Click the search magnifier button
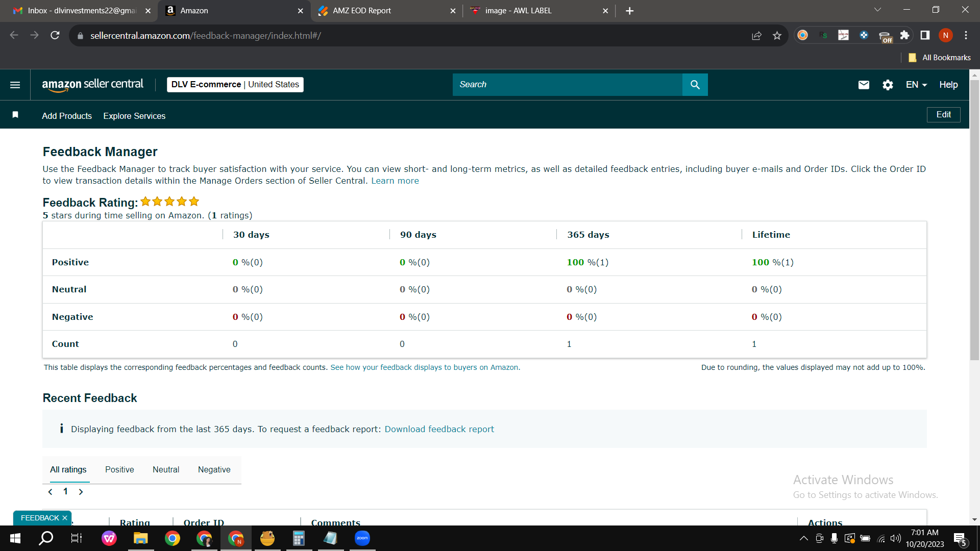Viewport: 980px width, 551px height. 695,85
